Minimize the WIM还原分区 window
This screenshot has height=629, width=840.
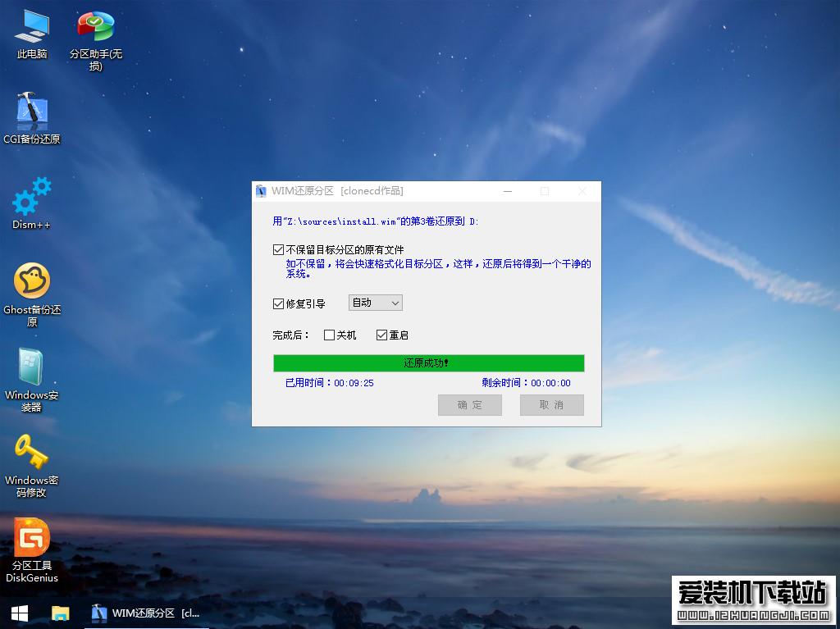coord(508,191)
